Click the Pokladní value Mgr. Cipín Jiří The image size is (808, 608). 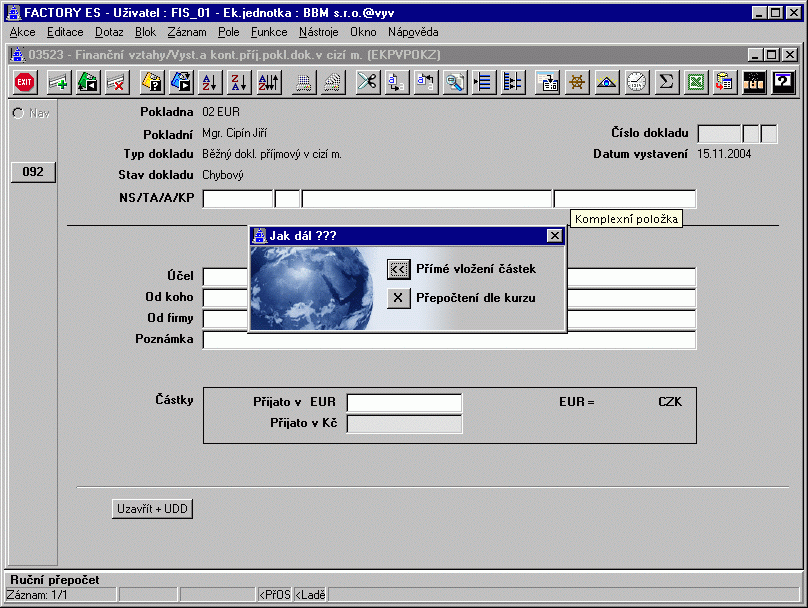point(234,133)
